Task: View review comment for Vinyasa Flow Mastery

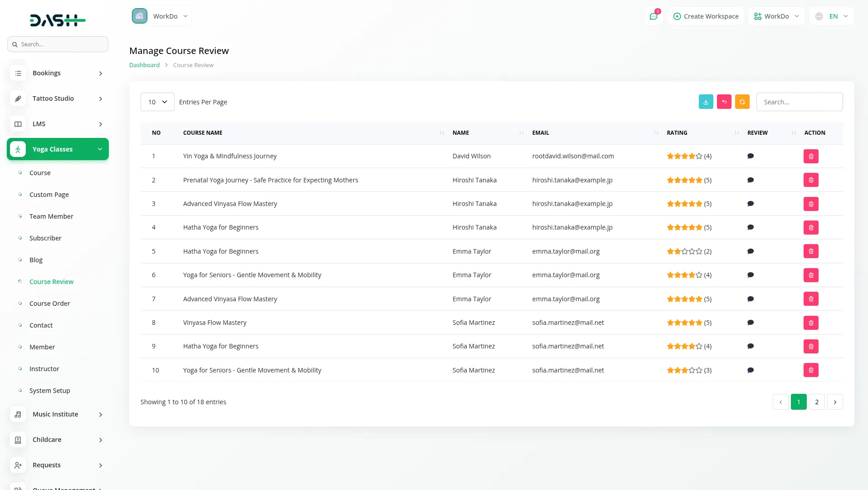Action: point(750,323)
